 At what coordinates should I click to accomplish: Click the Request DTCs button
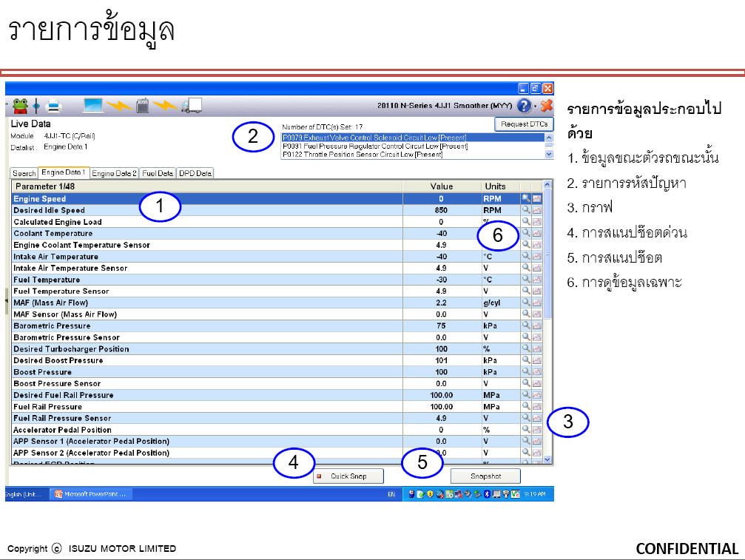524,124
